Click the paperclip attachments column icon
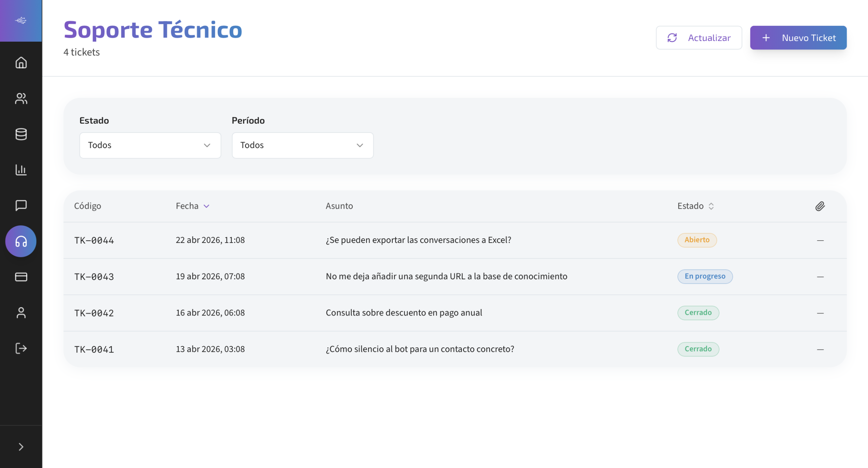 [x=820, y=206]
